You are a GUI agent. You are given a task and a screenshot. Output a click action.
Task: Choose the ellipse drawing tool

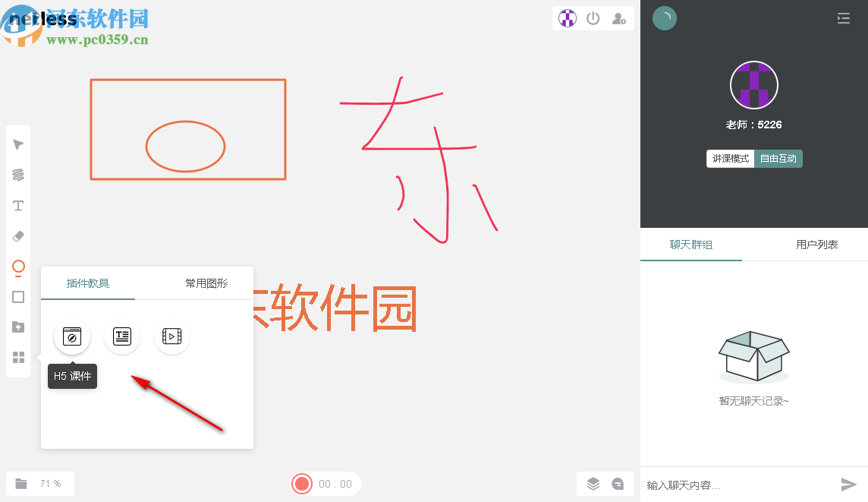[x=18, y=267]
